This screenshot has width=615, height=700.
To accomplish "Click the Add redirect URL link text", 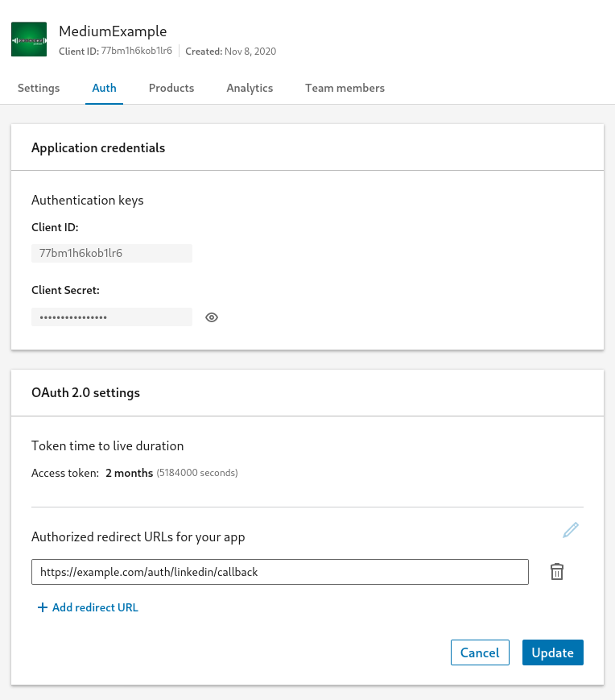I will [x=95, y=608].
